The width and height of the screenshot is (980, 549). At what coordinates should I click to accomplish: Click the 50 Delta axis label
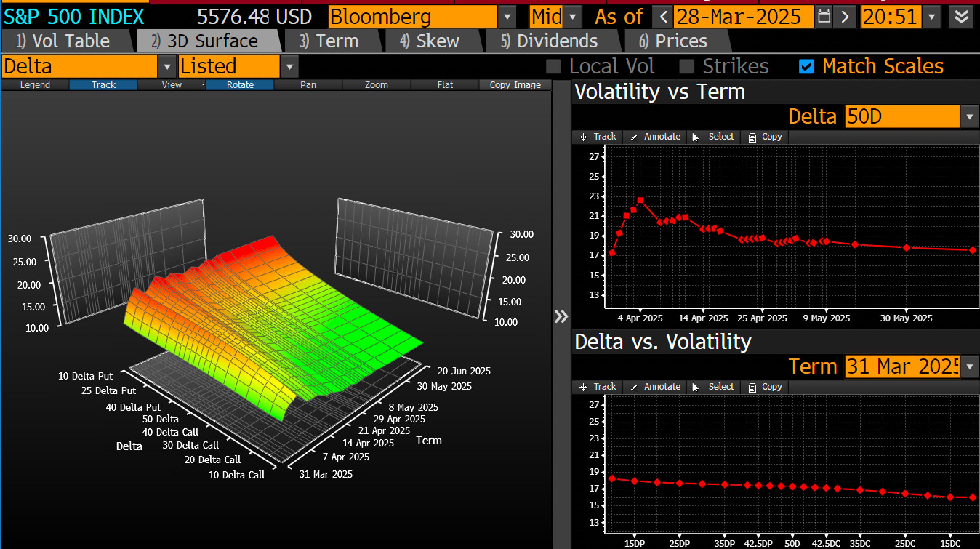160,419
